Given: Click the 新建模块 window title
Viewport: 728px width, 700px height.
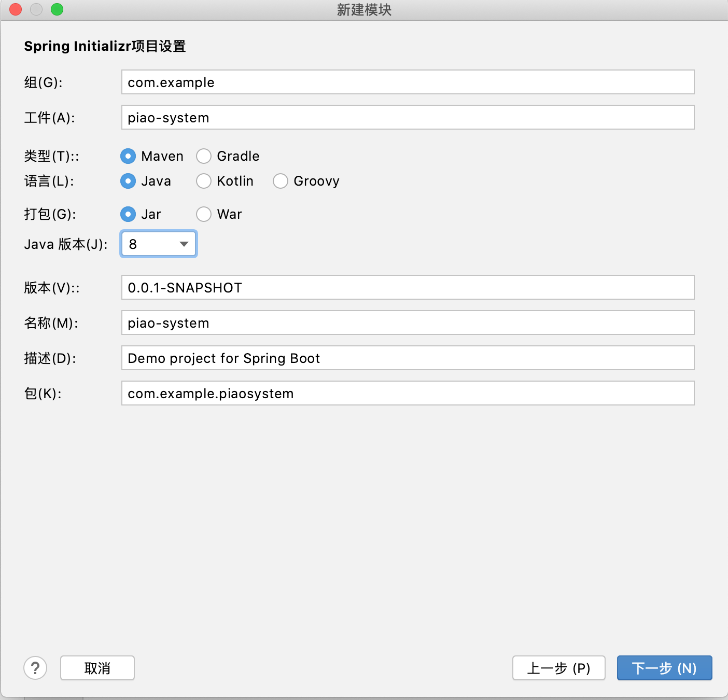Looking at the screenshot, I should 364,10.
